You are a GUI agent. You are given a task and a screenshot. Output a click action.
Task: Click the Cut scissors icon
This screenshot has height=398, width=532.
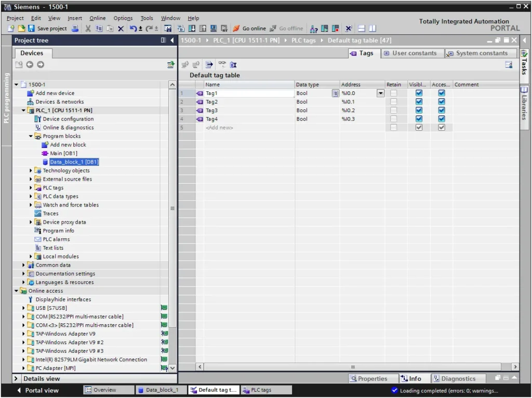coord(88,29)
